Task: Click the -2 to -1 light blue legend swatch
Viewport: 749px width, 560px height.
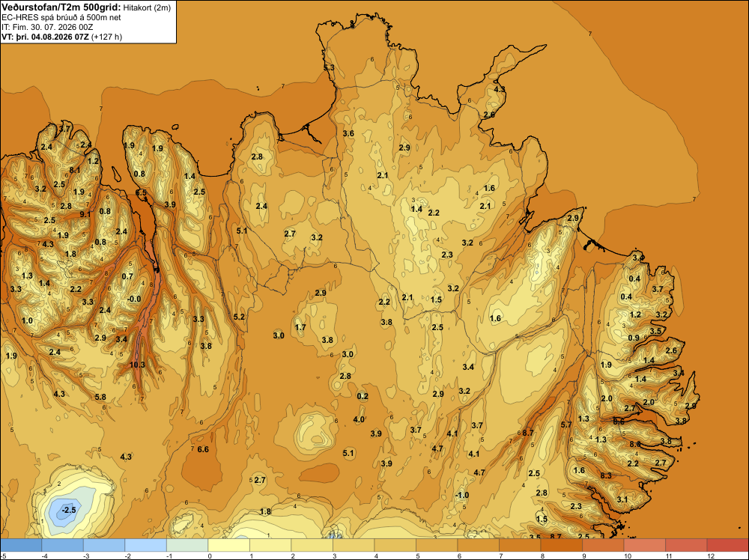Action: (x=146, y=544)
